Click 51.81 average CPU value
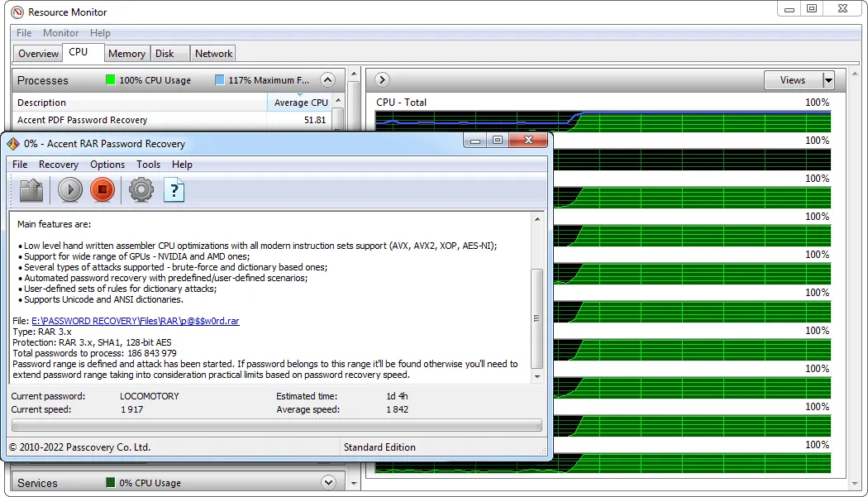Viewport: 868px width, 497px height. [x=315, y=120]
